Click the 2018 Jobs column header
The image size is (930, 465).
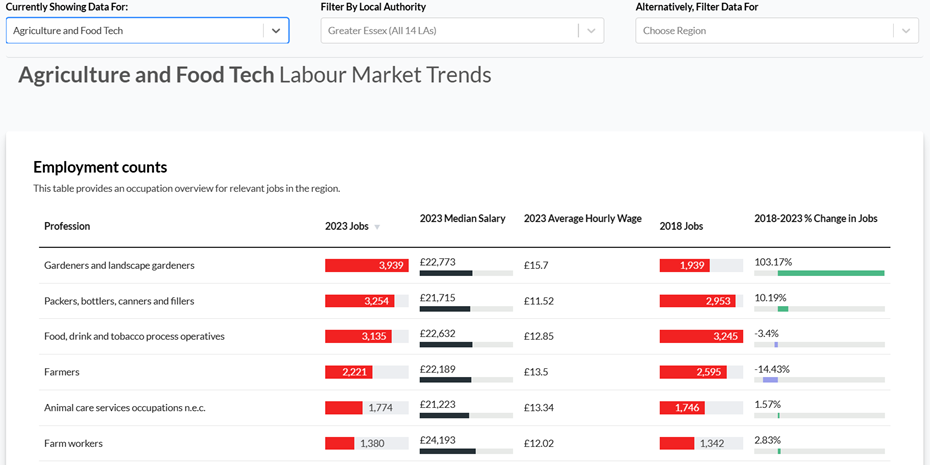681,226
